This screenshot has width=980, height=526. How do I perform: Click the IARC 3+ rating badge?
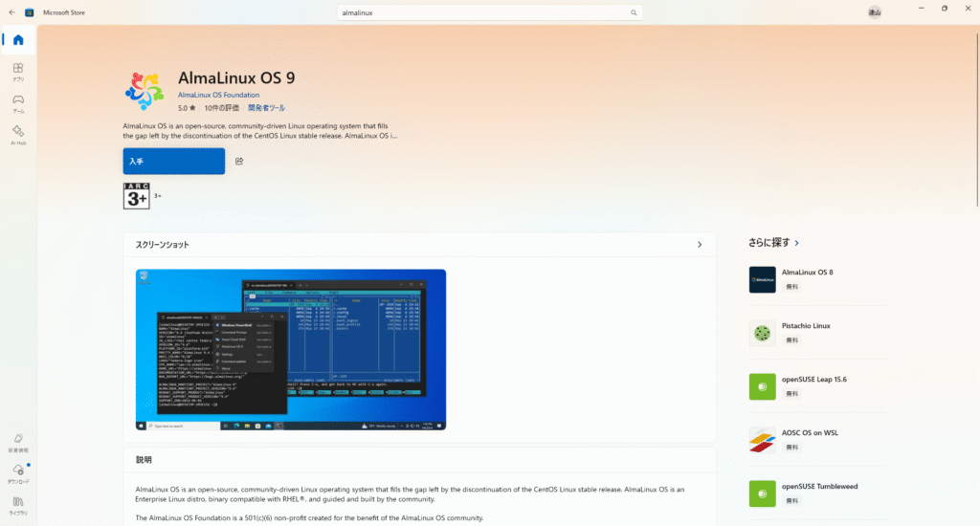[136, 195]
